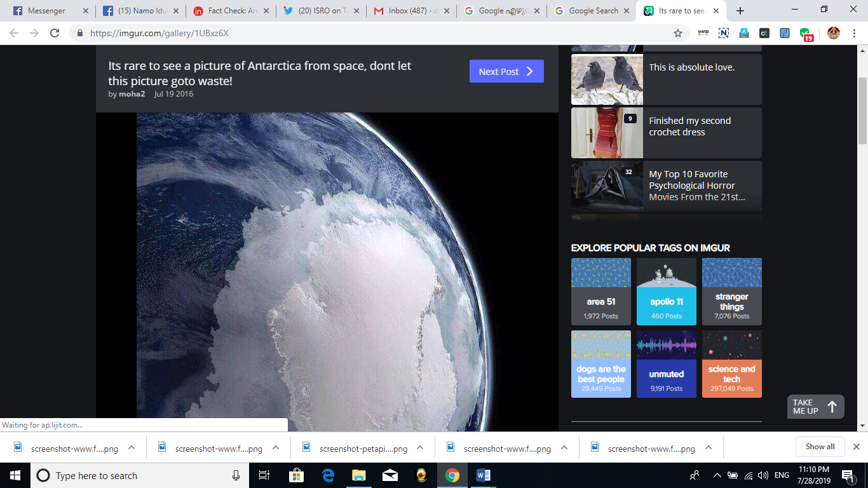
Task: Expand options for fourth downloaded screenshot png
Action: (x=564, y=448)
